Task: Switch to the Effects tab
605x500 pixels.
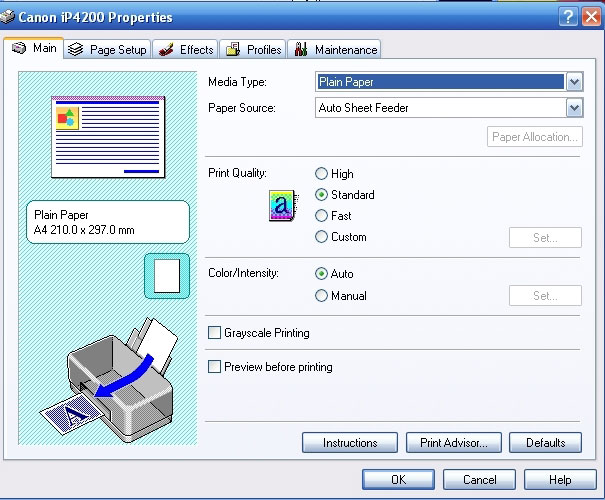Action: pyautogui.click(x=185, y=49)
